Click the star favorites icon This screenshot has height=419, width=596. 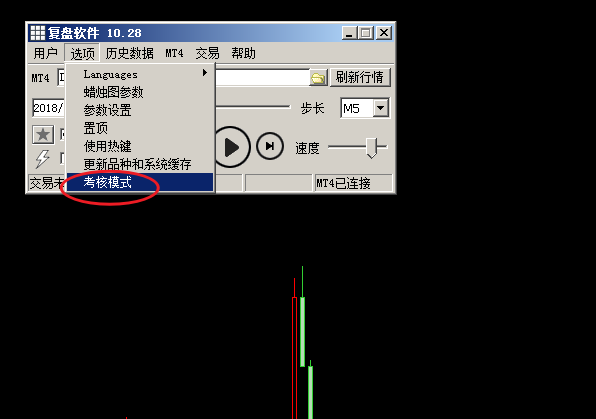pos(43,135)
